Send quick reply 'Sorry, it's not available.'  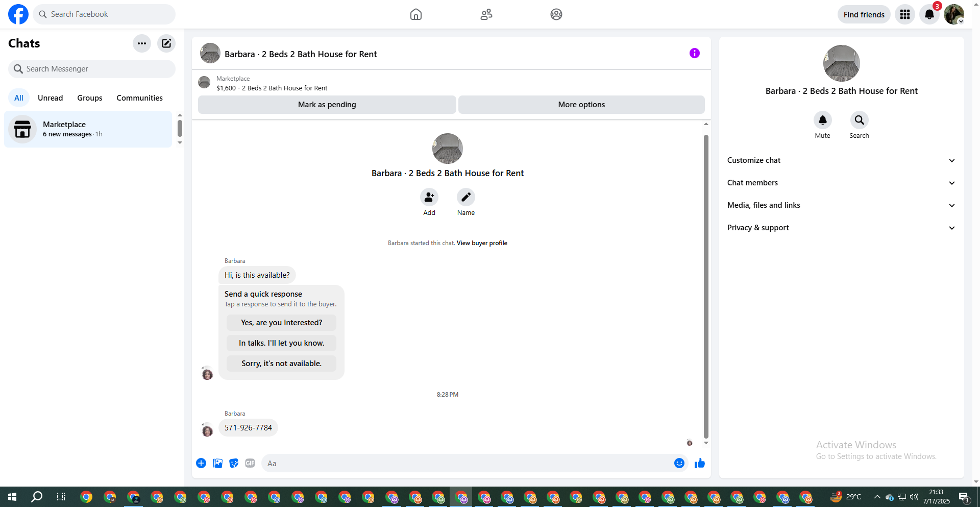(x=281, y=364)
